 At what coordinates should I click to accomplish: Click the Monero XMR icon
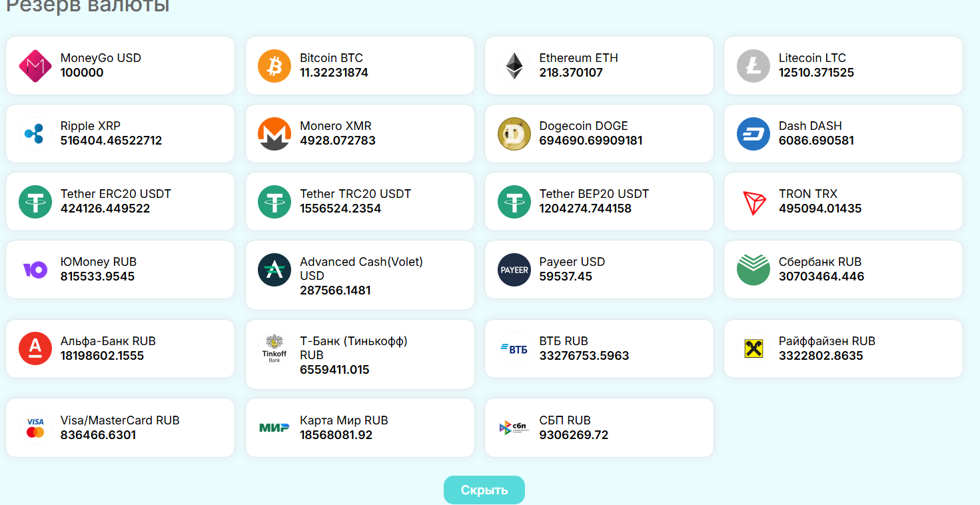(274, 133)
